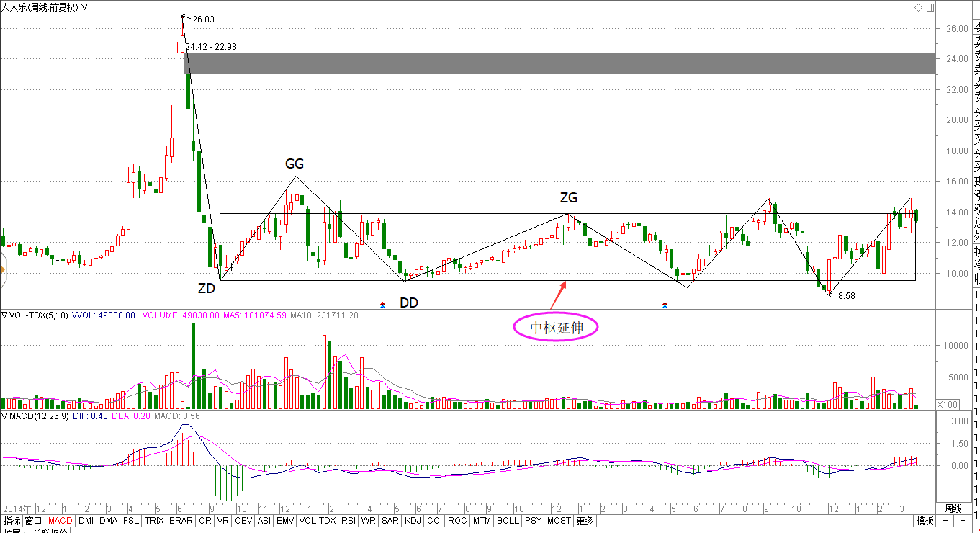The width and height of the screenshot is (980, 533).
Task: Click the diamond marker icon at chart top-right
Action: coord(919,7)
